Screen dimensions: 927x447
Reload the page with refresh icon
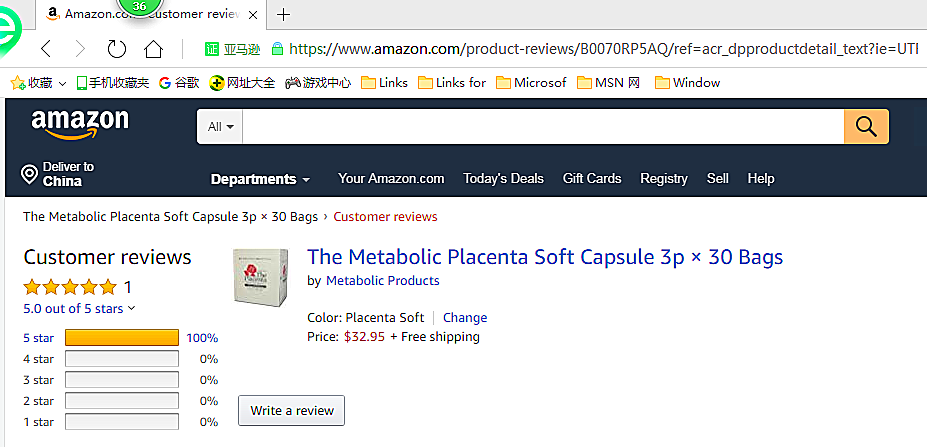pyautogui.click(x=117, y=48)
